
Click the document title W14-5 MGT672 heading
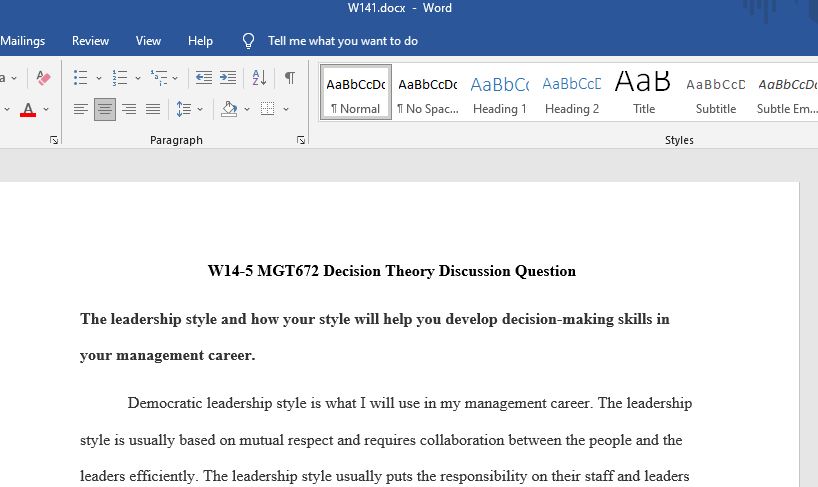coord(392,271)
